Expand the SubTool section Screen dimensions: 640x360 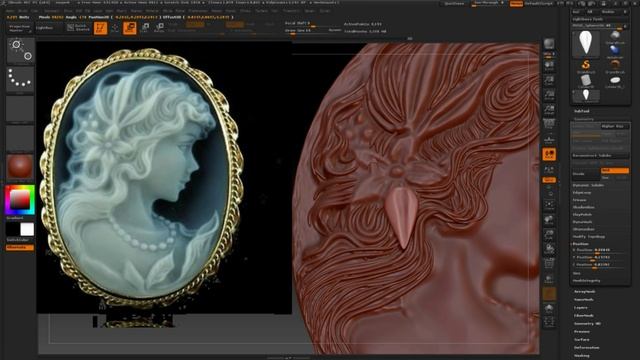point(582,111)
